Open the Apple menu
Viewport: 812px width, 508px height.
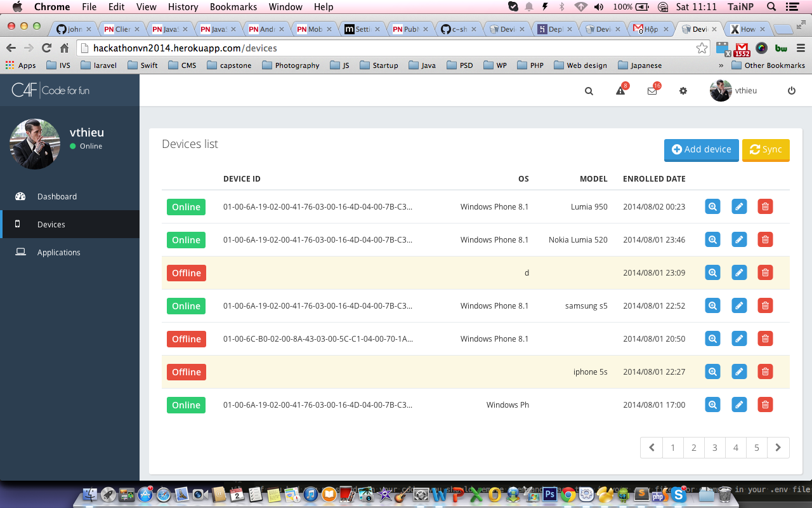(17, 7)
